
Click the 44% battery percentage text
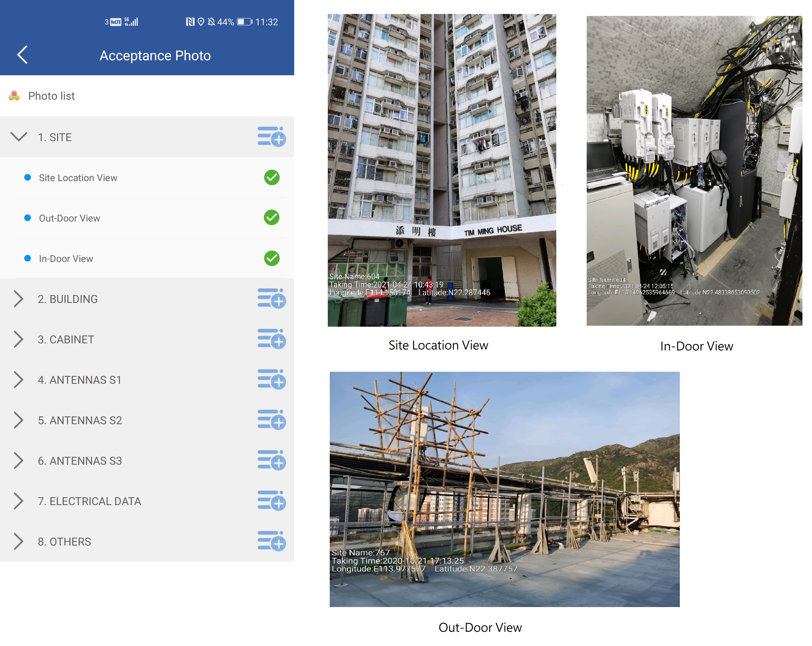pos(226,22)
